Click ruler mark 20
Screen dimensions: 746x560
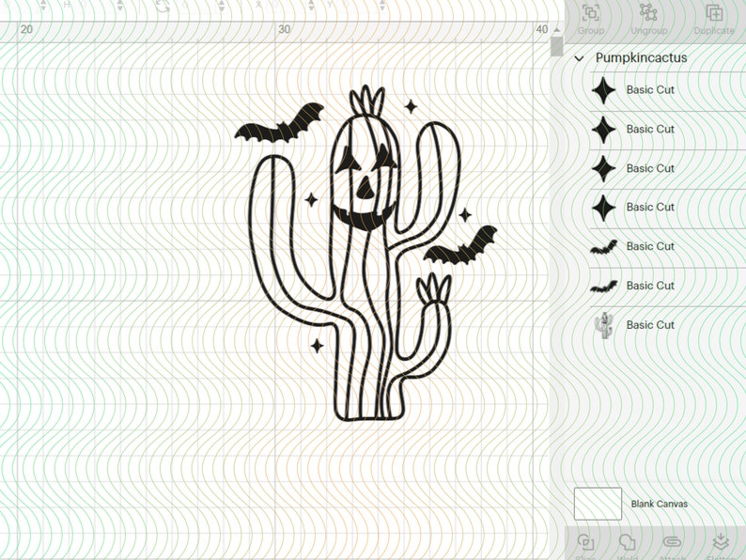[x=26, y=29]
